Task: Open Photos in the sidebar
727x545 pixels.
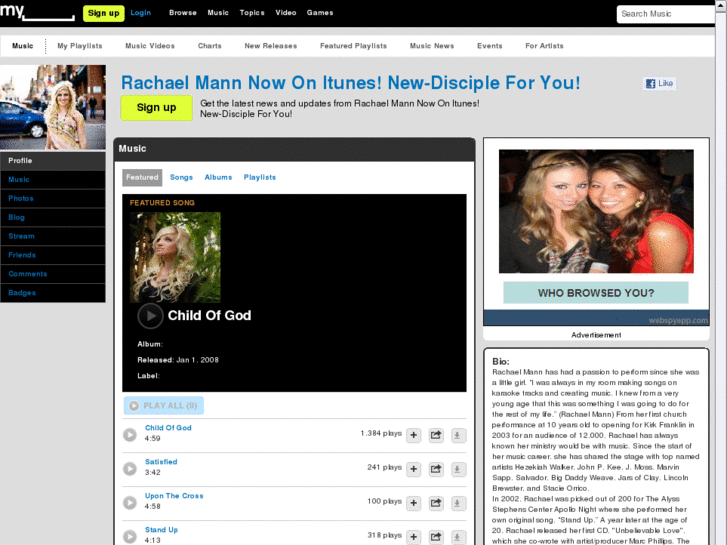Action: point(53,199)
